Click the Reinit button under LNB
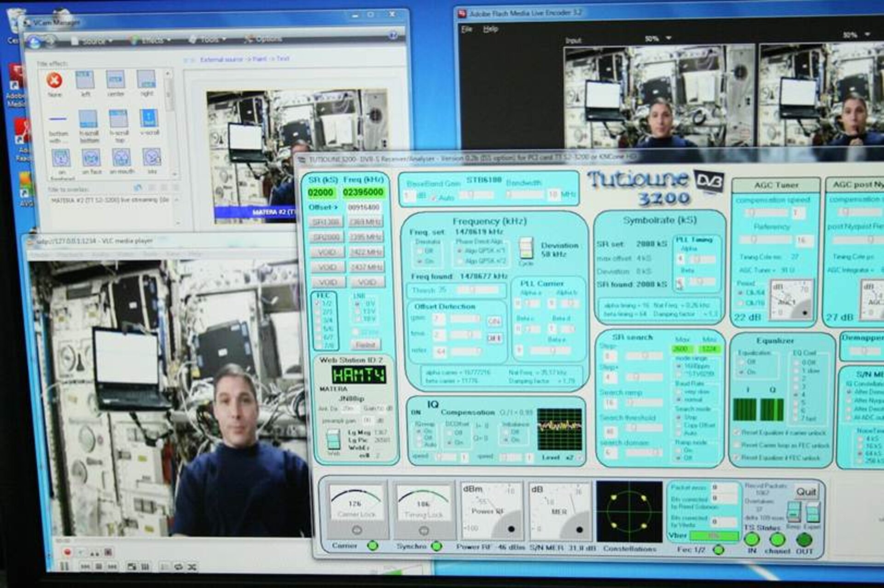884x588 pixels. pyautogui.click(x=366, y=345)
